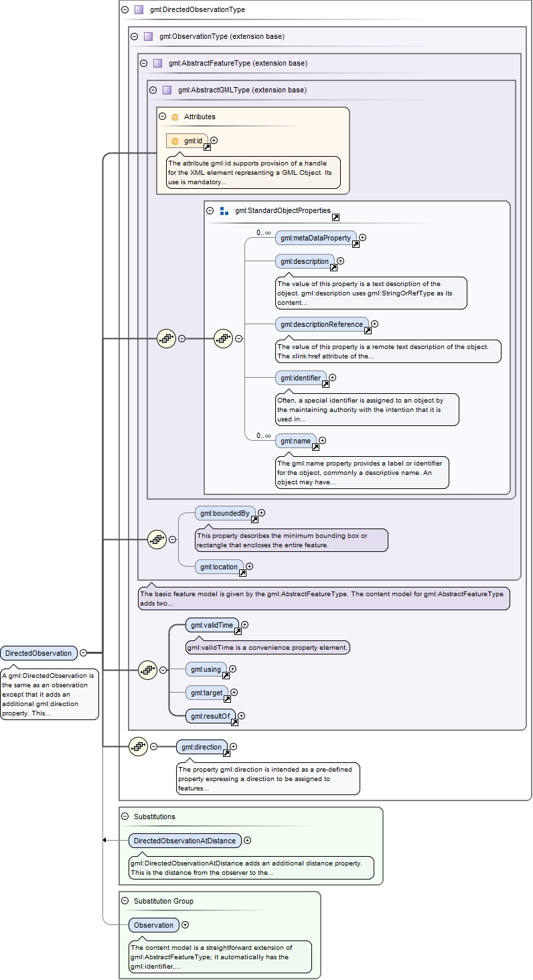The height and width of the screenshot is (980, 533).
Task: Click the sequence compositor icon left of gml:boundedBy
Action: (157, 539)
